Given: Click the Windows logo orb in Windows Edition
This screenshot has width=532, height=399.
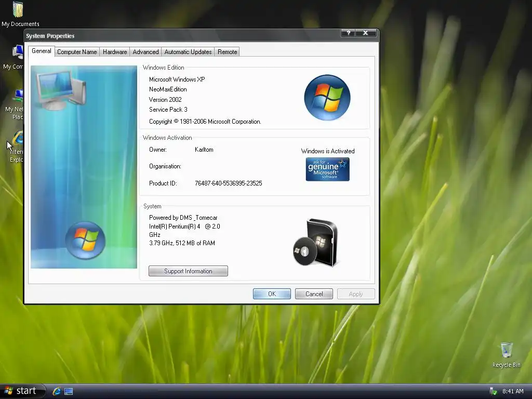Looking at the screenshot, I should (327, 98).
